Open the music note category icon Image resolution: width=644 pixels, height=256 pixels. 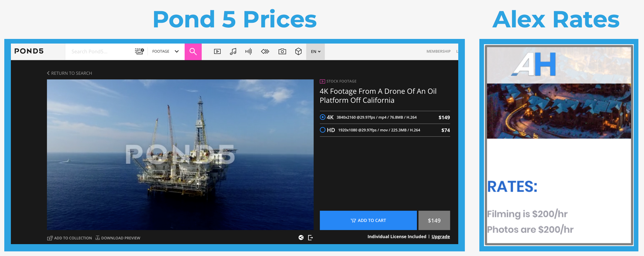click(x=233, y=51)
